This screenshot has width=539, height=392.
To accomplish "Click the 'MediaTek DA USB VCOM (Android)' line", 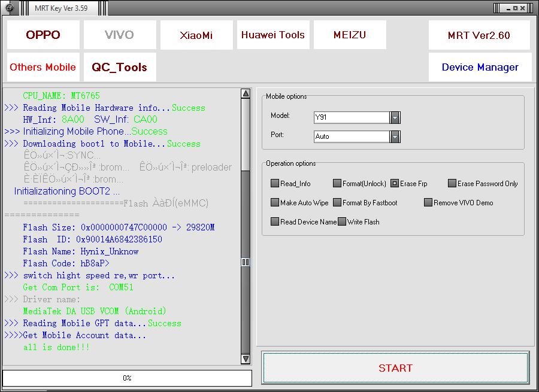I will 95,311.
